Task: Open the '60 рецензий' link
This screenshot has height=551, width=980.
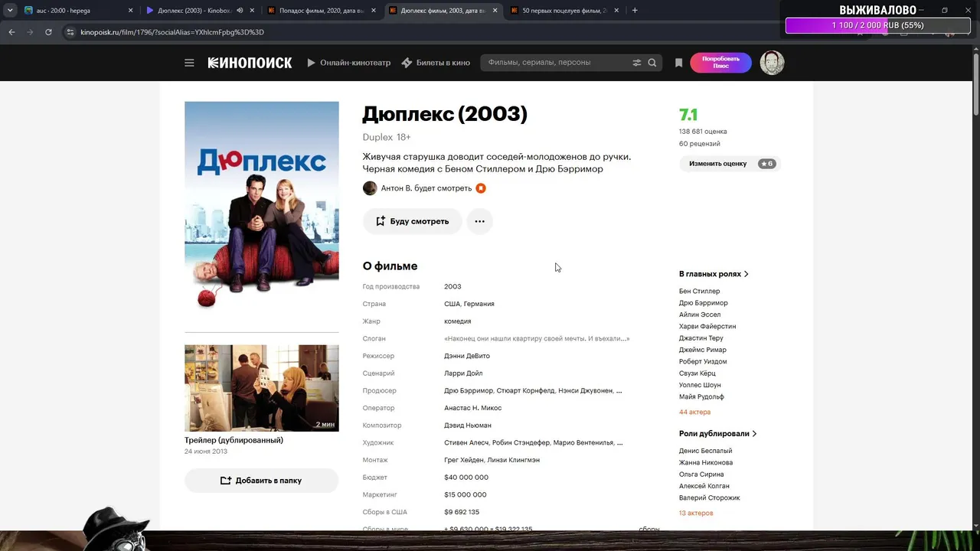Action: click(x=699, y=144)
